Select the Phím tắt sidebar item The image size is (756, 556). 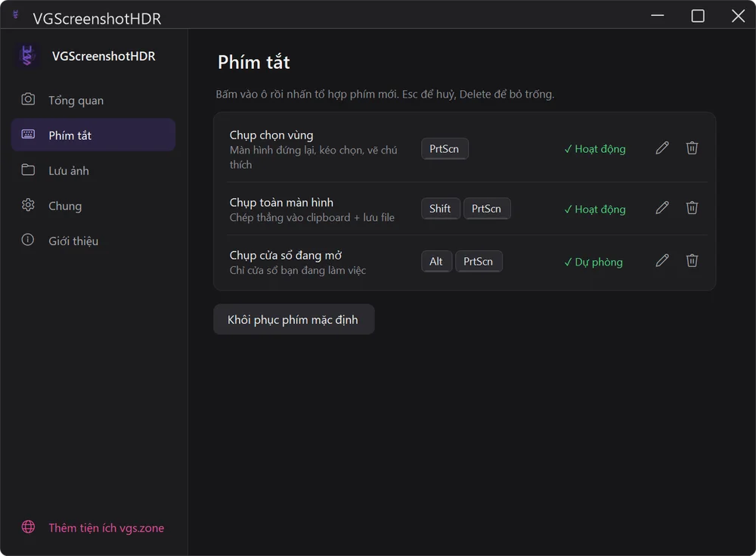93,135
